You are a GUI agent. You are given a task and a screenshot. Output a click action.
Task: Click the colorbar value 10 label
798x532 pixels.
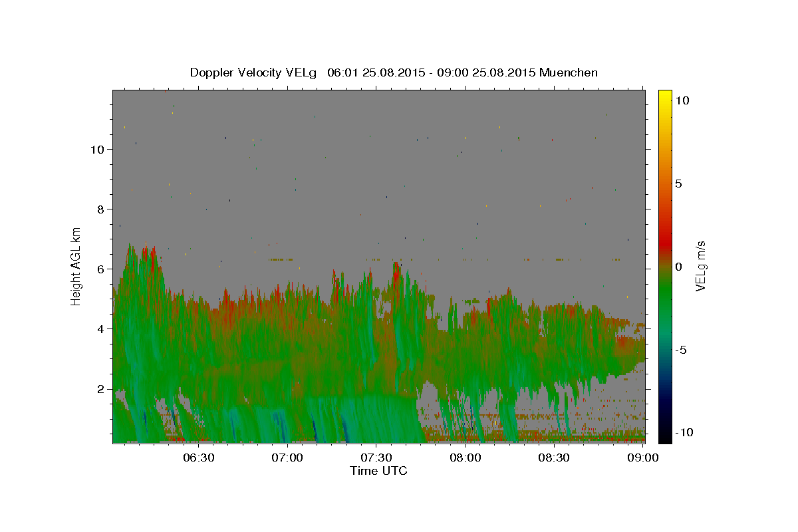pyautogui.click(x=682, y=100)
